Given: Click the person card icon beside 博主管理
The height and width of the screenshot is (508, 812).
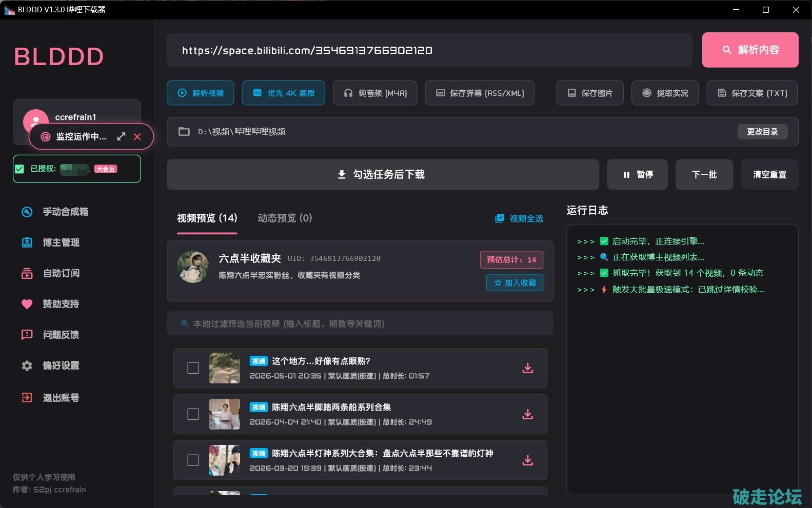Looking at the screenshot, I should click(27, 242).
